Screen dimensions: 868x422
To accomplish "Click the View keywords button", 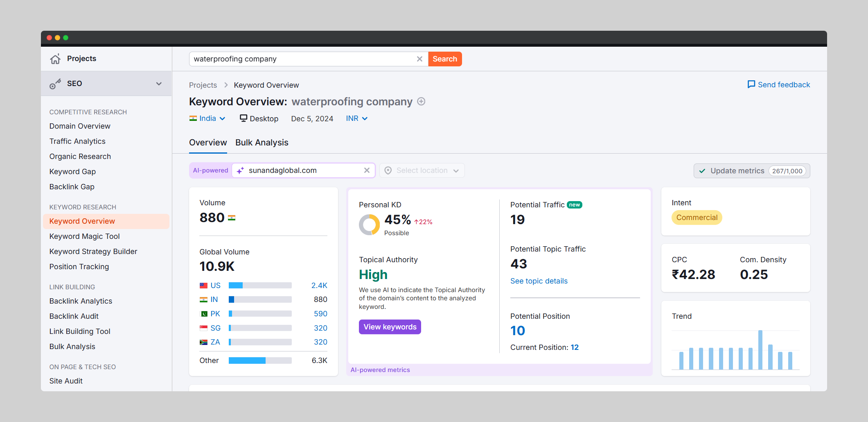I will click(390, 327).
